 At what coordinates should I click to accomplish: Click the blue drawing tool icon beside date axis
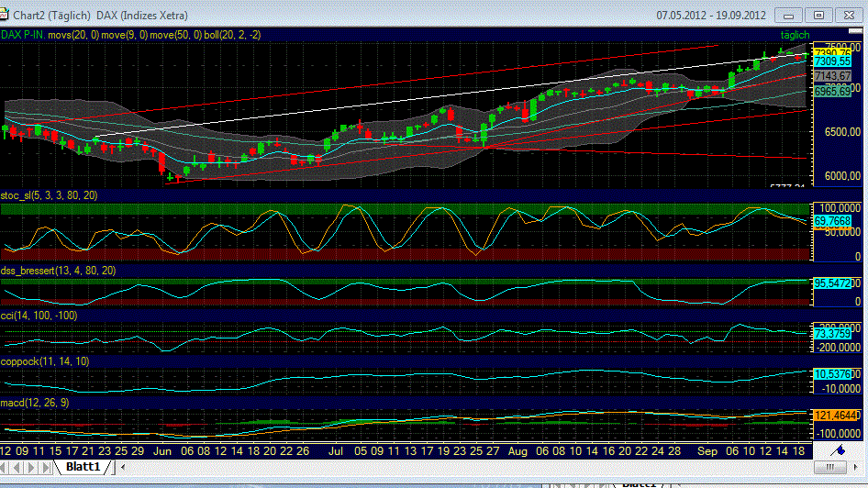[x=840, y=450]
